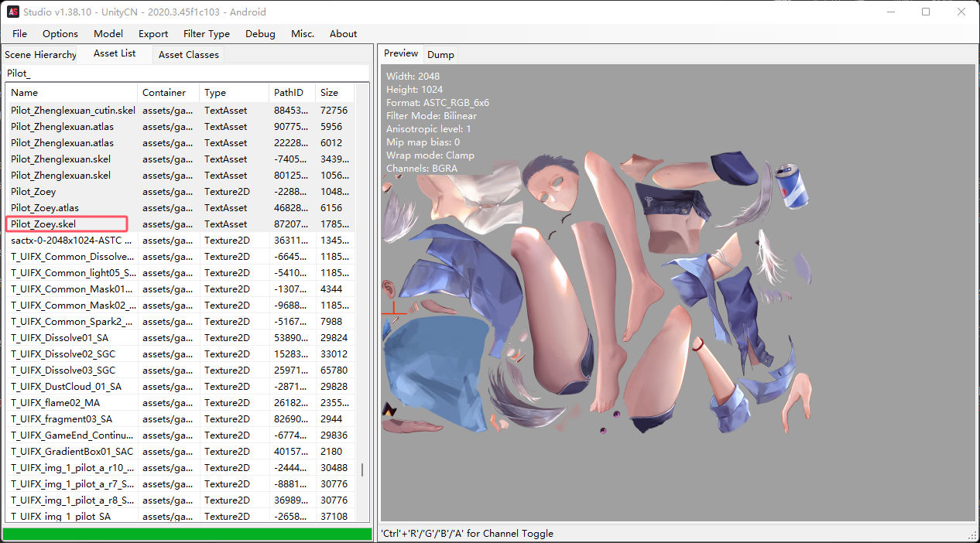
Task: Sort the list by Size column header
Action: pos(334,93)
